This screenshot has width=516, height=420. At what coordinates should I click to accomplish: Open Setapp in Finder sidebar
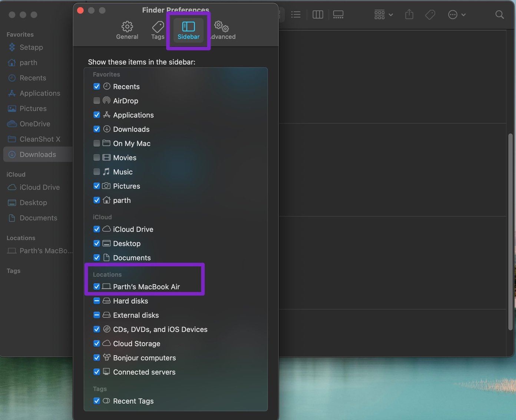(x=37, y=47)
